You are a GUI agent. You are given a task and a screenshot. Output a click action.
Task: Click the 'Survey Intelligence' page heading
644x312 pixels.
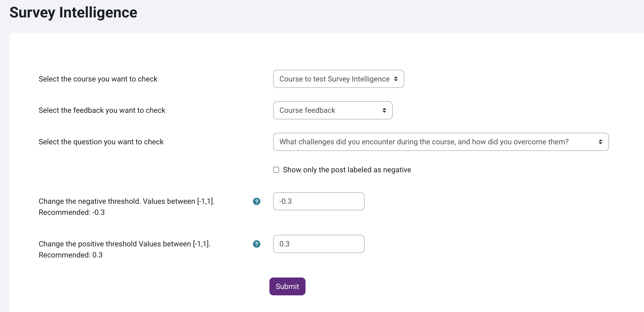[x=73, y=12]
